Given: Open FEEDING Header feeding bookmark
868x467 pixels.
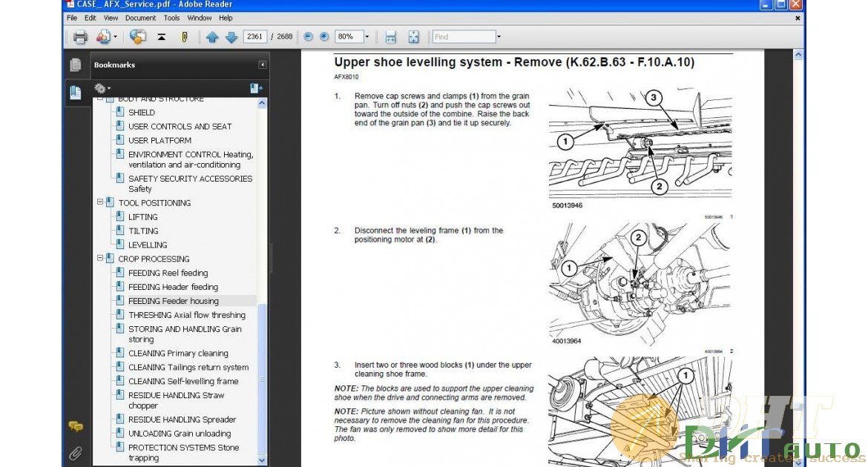Looking at the screenshot, I should tap(174, 287).
